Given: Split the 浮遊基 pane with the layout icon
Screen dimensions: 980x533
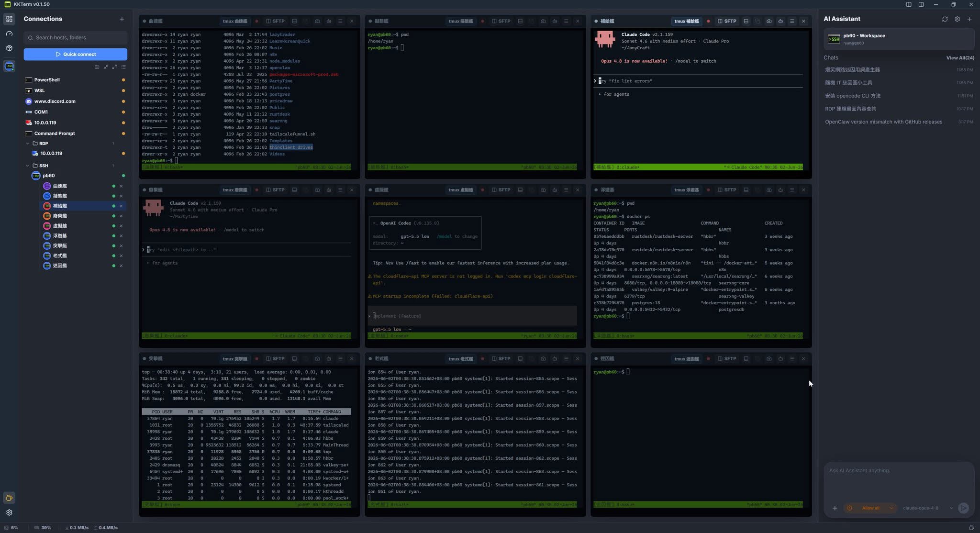Looking at the screenshot, I should point(746,190).
